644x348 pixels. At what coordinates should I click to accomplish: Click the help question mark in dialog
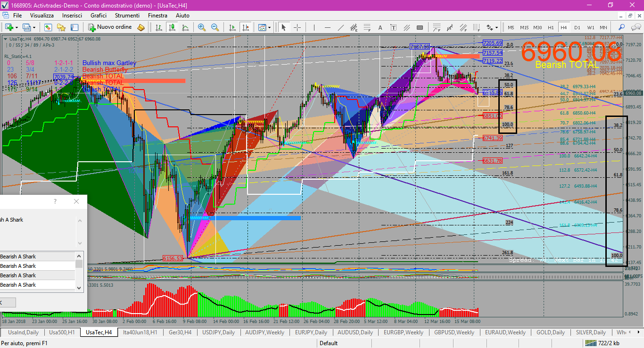click(55, 201)
